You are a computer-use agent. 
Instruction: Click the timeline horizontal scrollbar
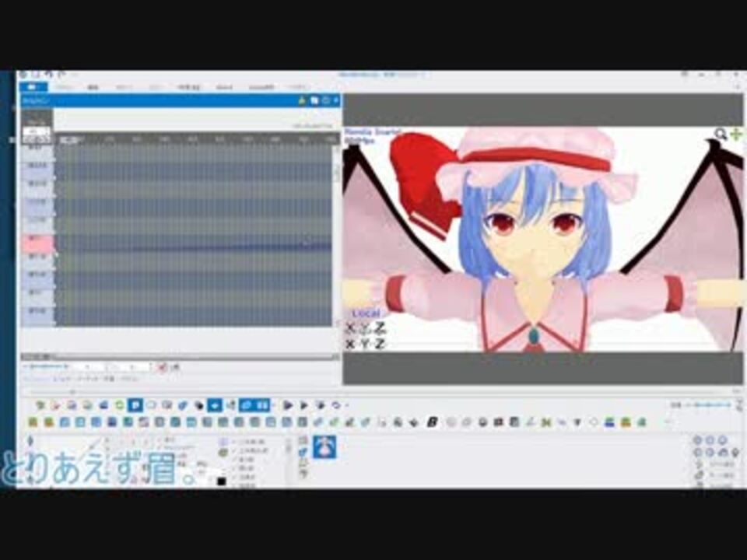pyautogui.click(x=180, y=356)
